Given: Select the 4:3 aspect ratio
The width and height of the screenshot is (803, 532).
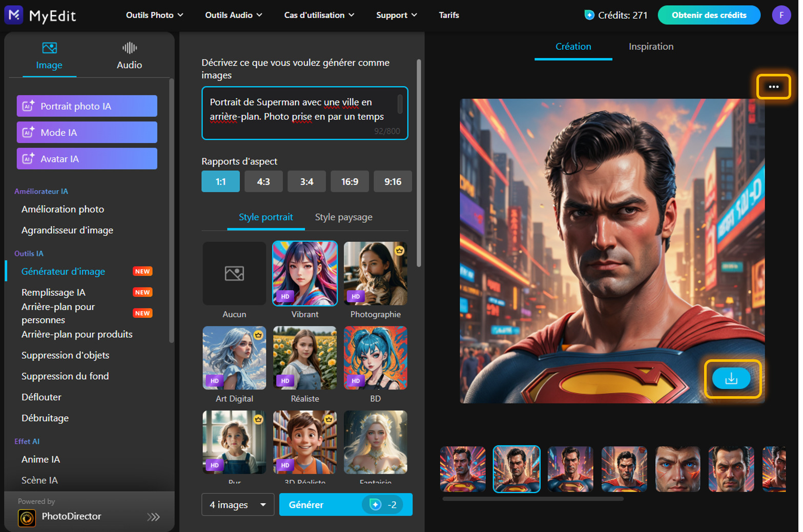Looking at the screenshot, I should (x=263, y=181).
